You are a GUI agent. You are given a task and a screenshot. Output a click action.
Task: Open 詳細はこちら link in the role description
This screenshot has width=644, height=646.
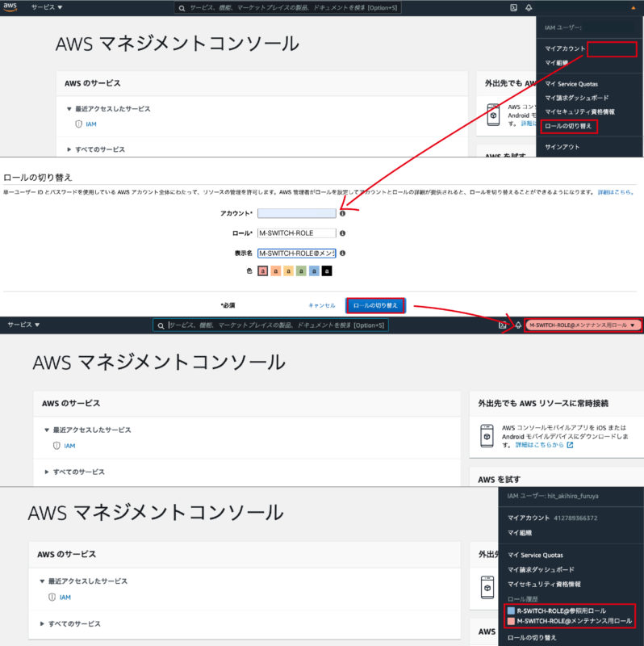(x=615, y=192)
